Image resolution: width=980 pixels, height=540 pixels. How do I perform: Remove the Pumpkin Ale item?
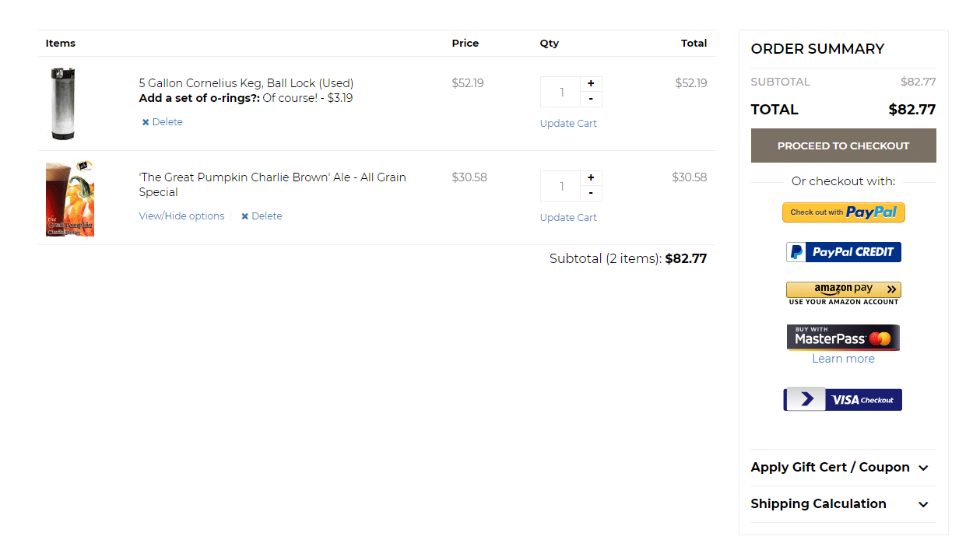[x=262, y=216]
